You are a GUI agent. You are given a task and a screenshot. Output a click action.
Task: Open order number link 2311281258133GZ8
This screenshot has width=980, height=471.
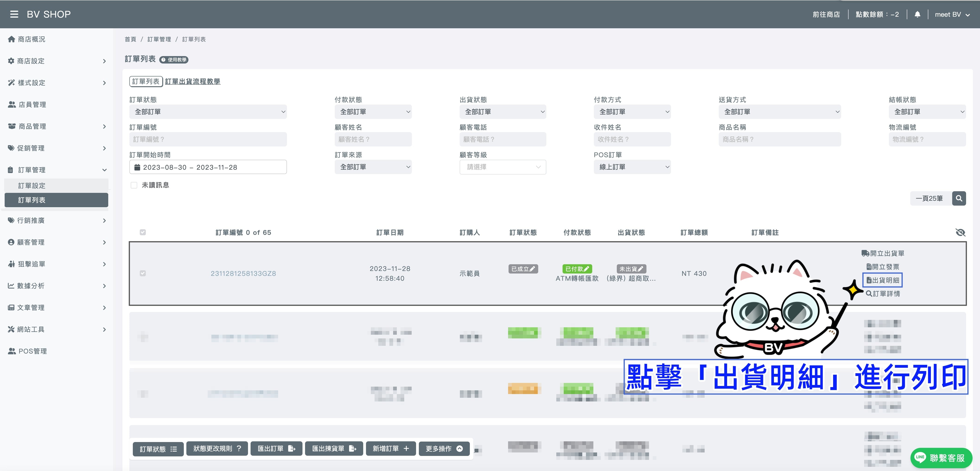(243, 274)
